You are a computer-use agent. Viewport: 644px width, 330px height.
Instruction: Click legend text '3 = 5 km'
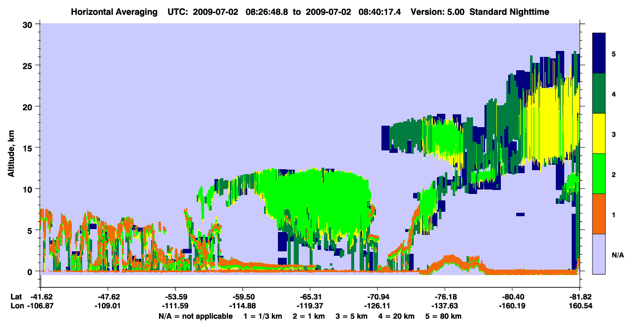[352, 316]
